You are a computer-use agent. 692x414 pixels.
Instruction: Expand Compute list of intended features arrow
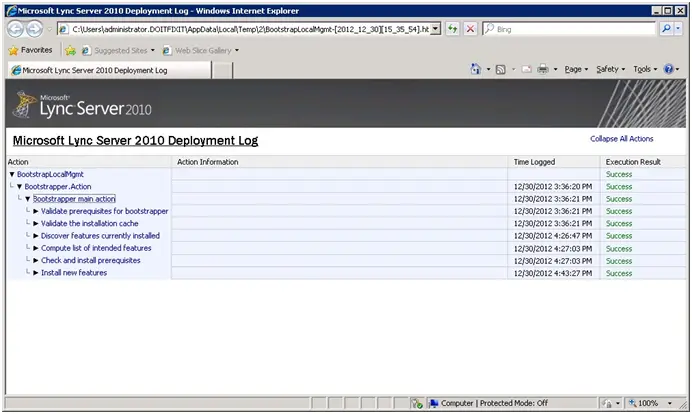pyautogui.click(x=36, y=248)
